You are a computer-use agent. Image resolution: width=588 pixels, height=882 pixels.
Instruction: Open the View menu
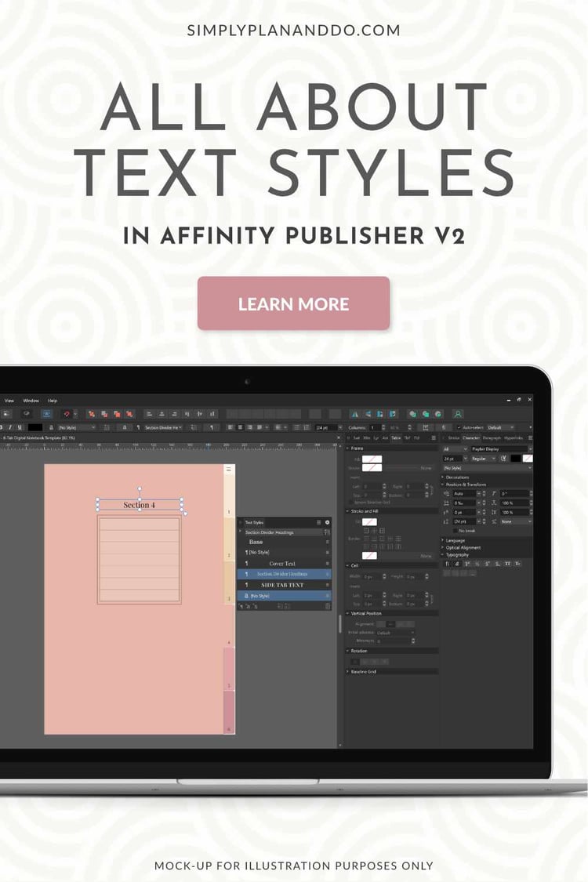pos(9,401)
